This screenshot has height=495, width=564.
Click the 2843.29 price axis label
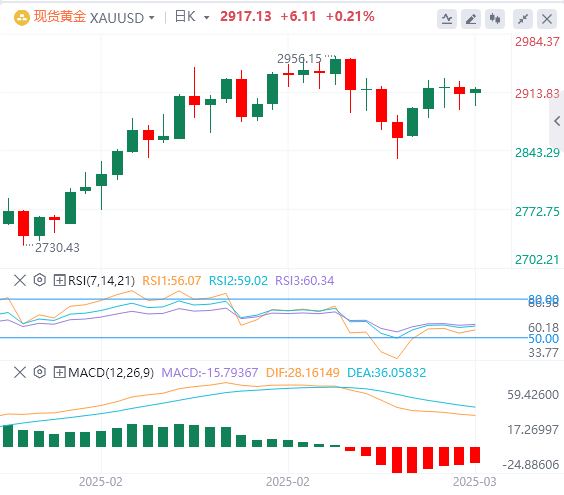click(537, 153)
